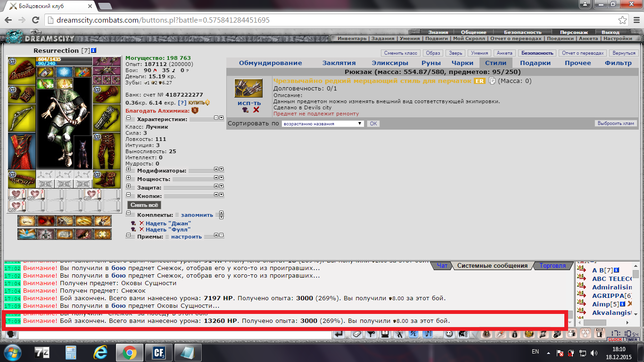The image size is (644, 362).
Task: Click the Выбросить хлам button
Action: (616, 123)
